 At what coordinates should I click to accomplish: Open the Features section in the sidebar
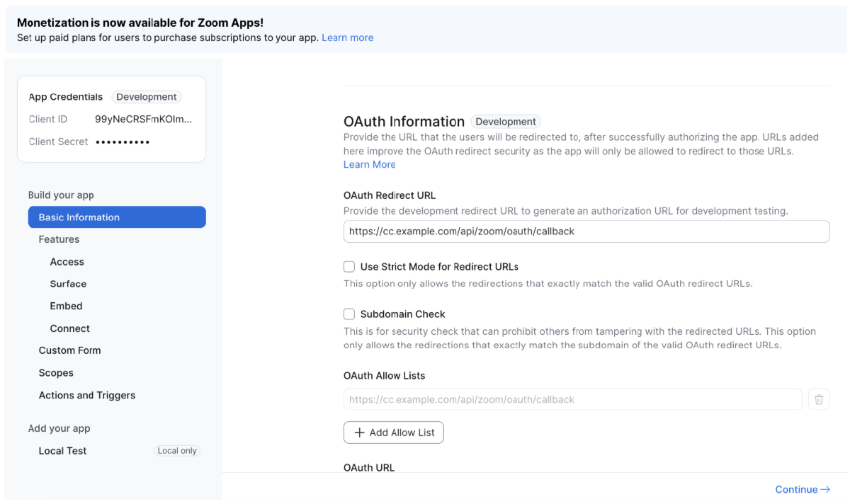click(59, 239)
